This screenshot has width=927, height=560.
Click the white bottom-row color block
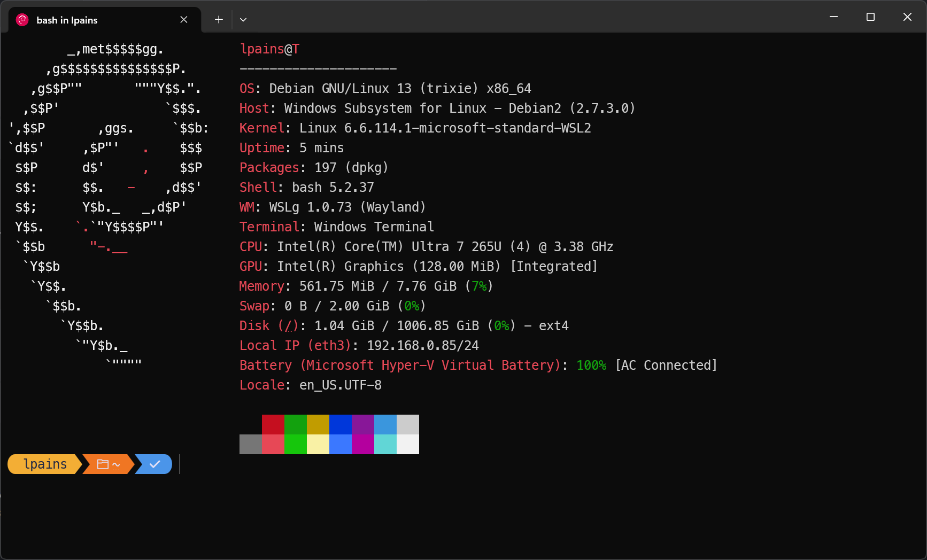click(408, 444)
